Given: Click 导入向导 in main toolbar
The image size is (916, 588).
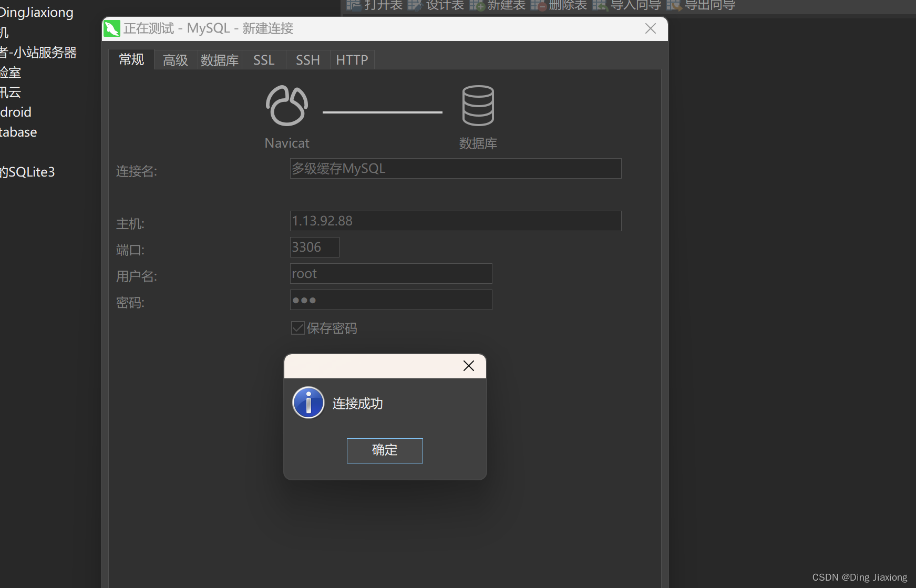Looking at the screenshot, I should (x=627, y=5).
